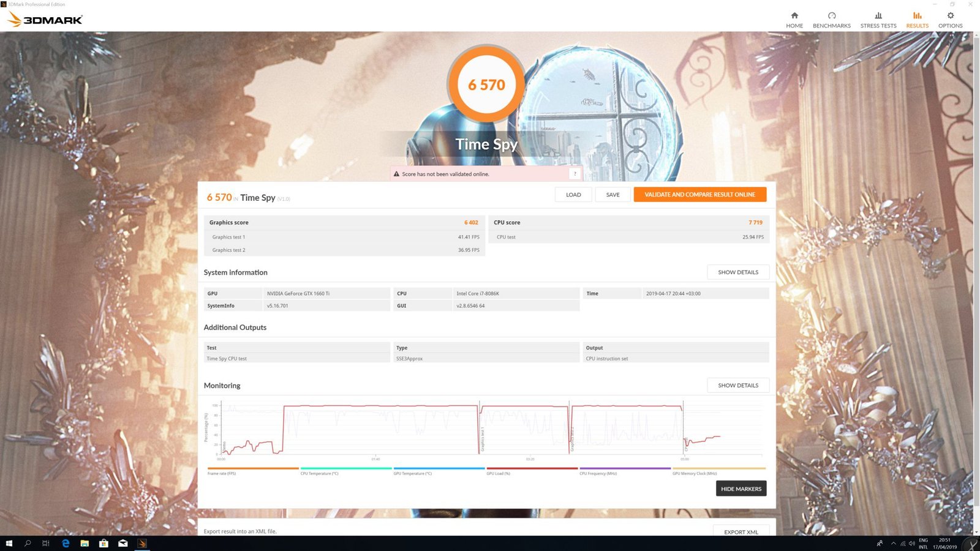The image size is (980, 551).
Task: Show details for System information
Action: 738,272
